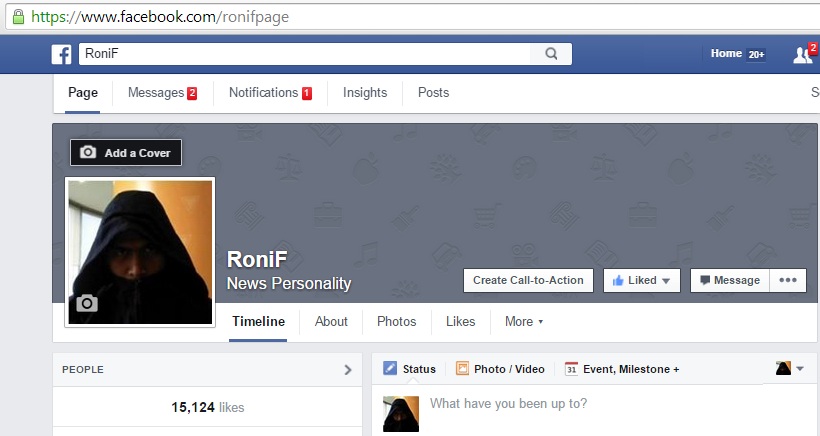This screenshot has width=820, height=436.
Task: Click the Message button
Action: click(730, 280)
